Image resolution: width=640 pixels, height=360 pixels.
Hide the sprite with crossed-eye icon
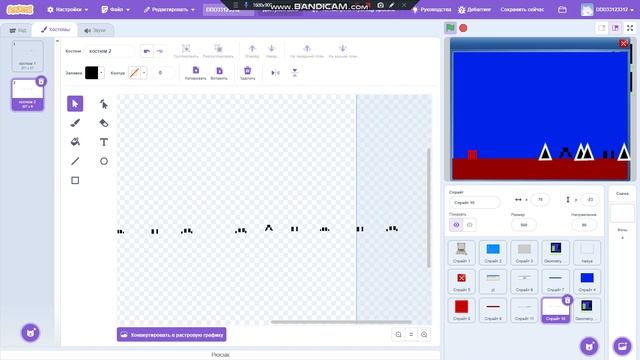469,225
